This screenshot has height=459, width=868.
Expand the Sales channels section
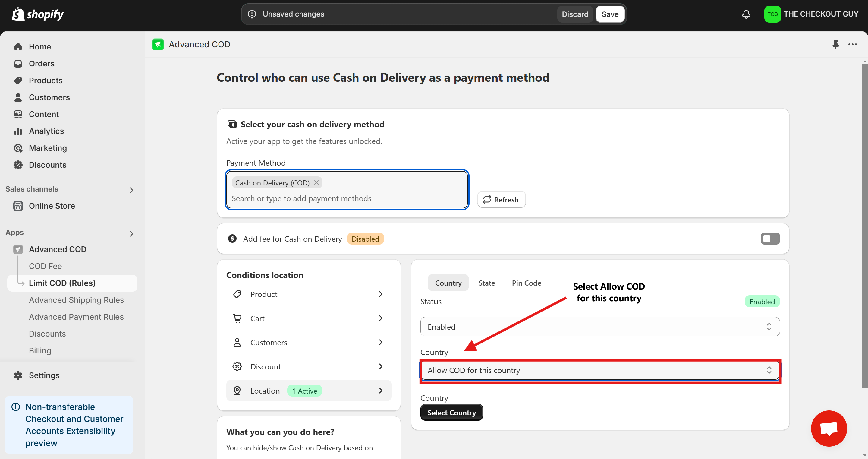[131, 190]
